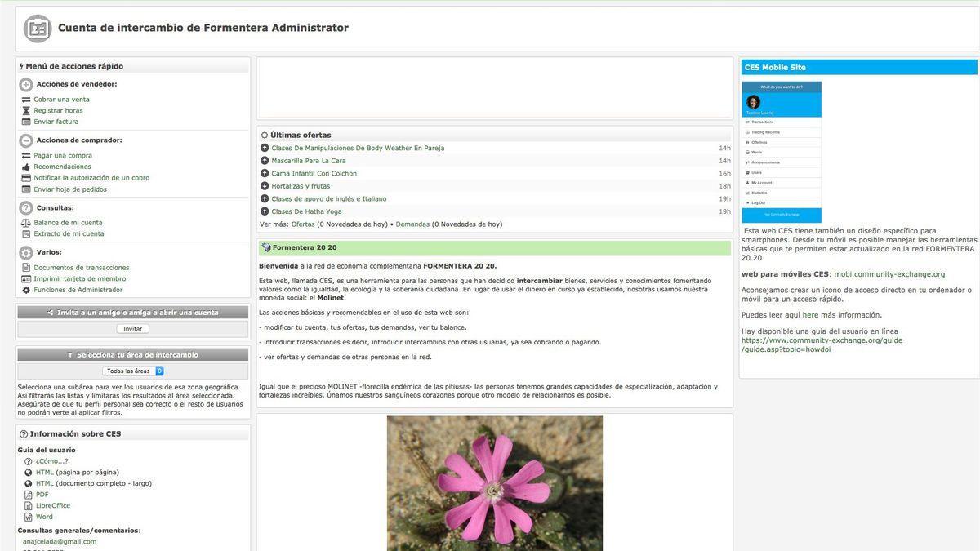View all Demandas link
The image size is (980, 551).
coord(412,224)
